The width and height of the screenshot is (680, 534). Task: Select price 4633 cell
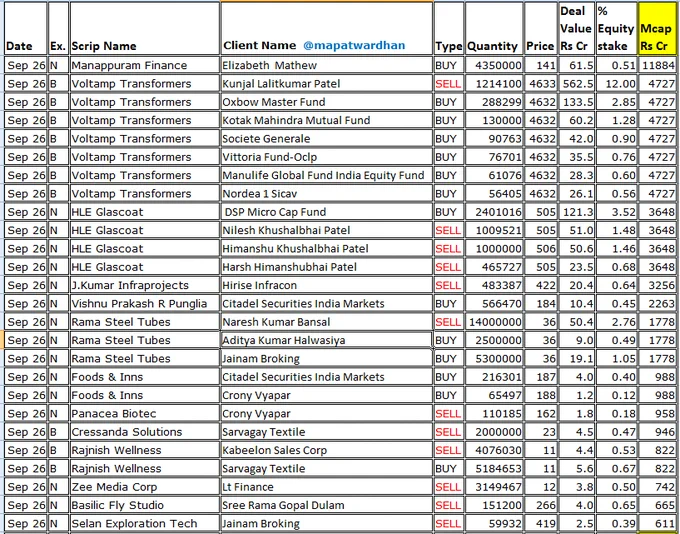[x=540, y=84]
